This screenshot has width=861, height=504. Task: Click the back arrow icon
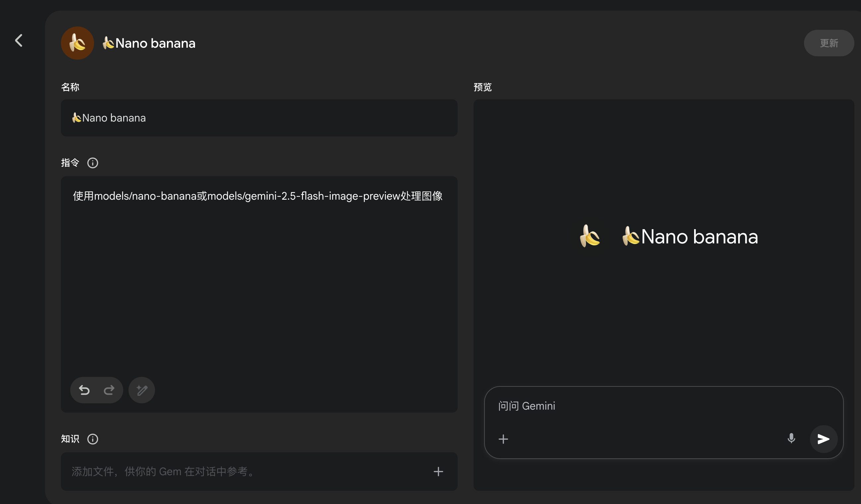coord(19,40)
